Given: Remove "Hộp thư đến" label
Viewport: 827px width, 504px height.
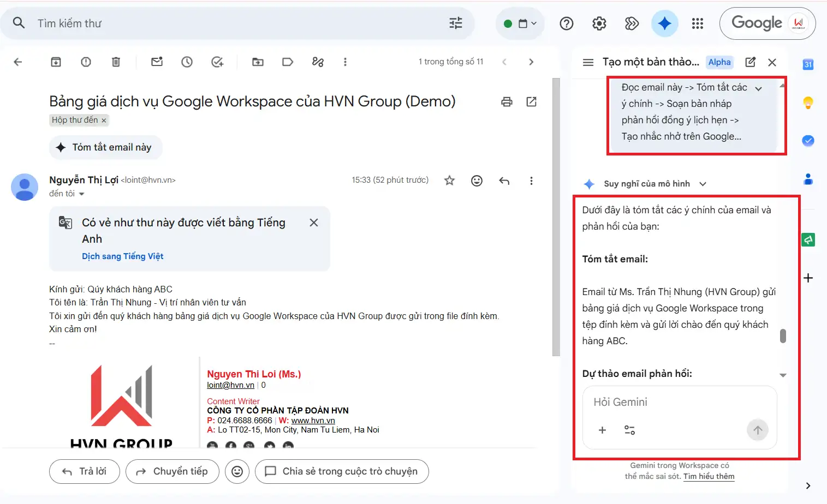Looking at the screenshot, I should [104, 121].
